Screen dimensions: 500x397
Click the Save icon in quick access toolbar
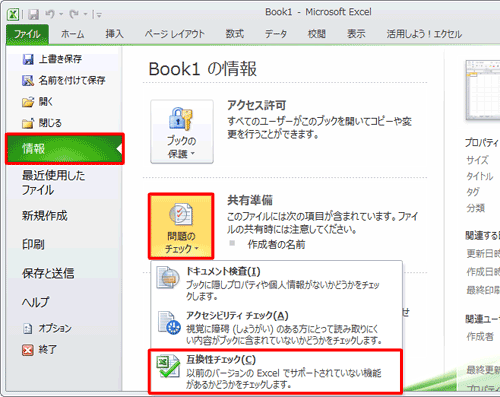pos(33,14)
